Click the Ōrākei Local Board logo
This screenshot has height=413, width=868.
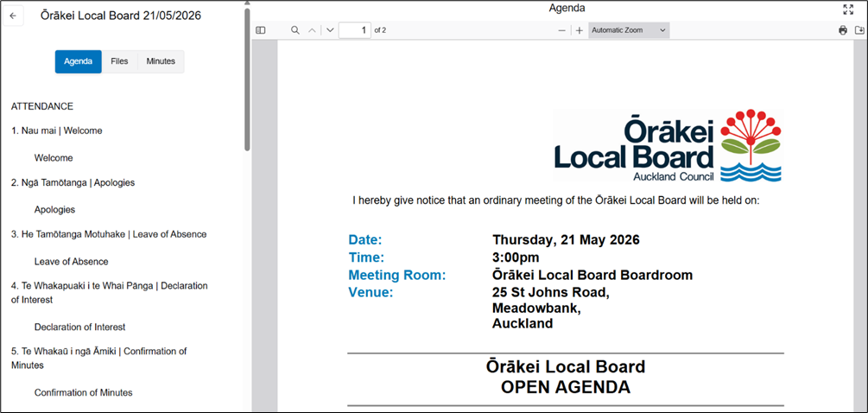pyautogui.click(x=668, y=146)
